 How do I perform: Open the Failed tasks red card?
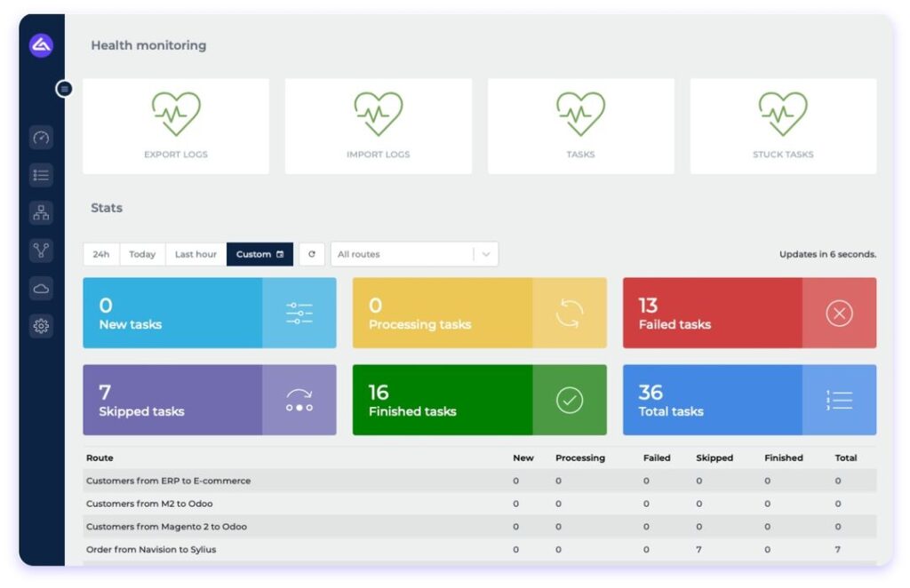tap(749, 313)
